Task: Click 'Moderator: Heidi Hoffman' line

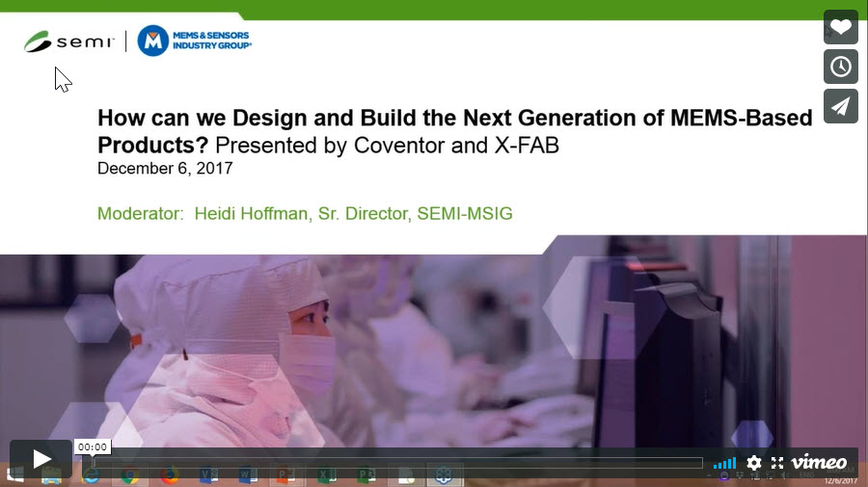Action: pos(305,214)
